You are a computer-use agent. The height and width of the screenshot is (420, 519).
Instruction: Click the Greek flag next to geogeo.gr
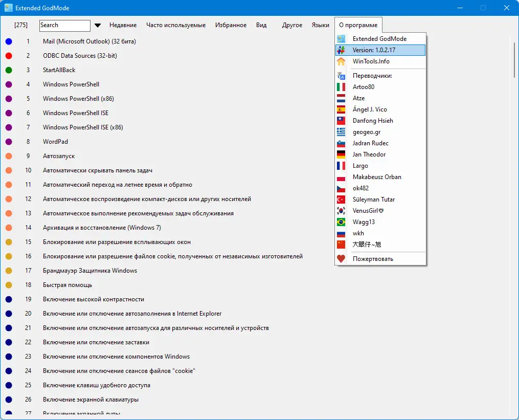[x=341, y=132]
